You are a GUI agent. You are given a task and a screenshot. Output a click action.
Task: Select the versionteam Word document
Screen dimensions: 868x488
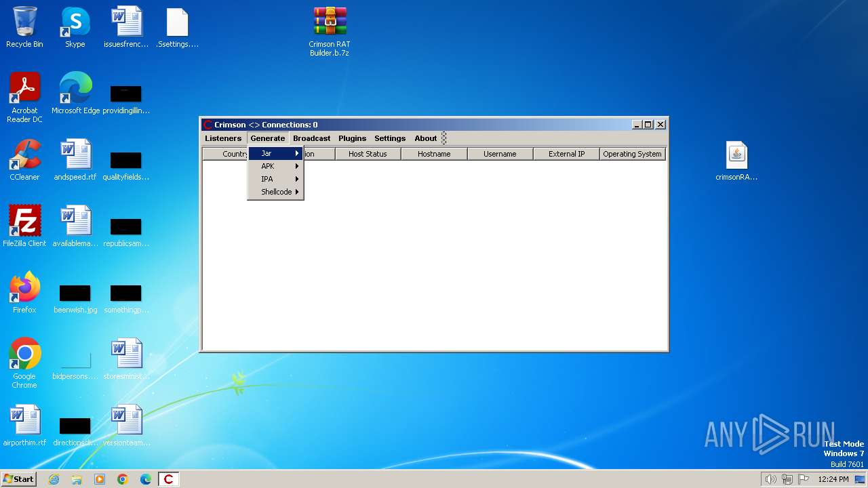(x=126, y=426)
